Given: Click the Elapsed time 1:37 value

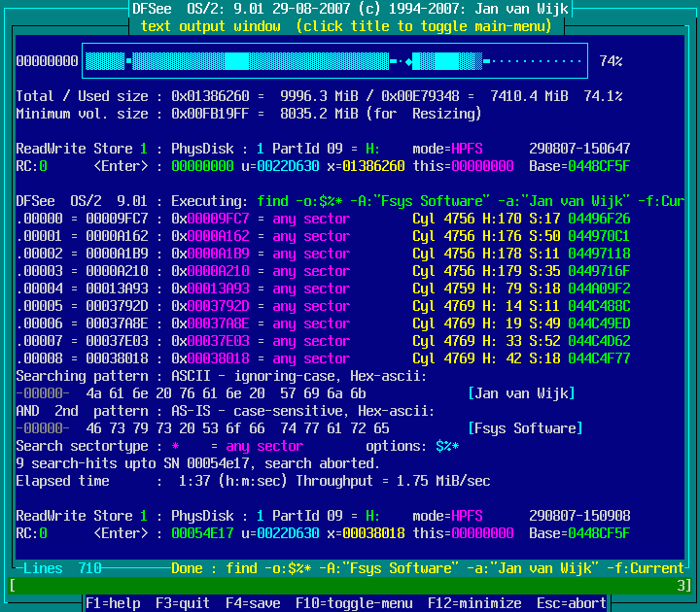Looking at the screenshot, I should click(194, 481).
